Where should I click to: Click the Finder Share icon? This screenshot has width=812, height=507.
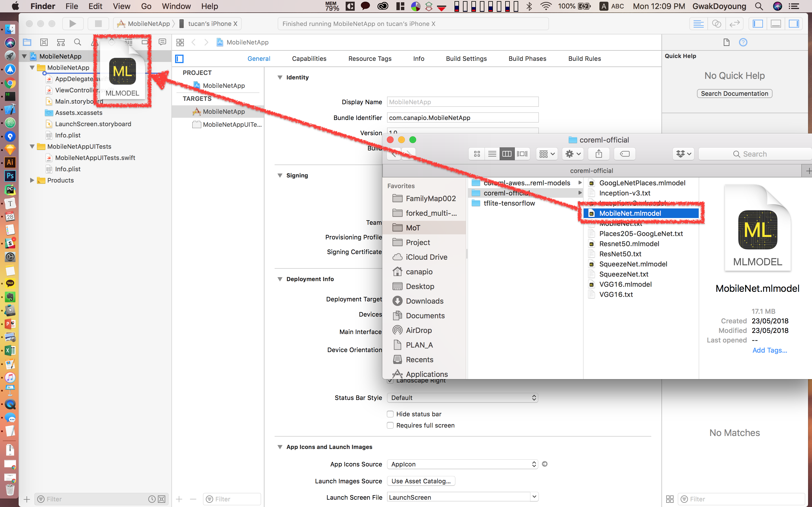click(599, 154)
